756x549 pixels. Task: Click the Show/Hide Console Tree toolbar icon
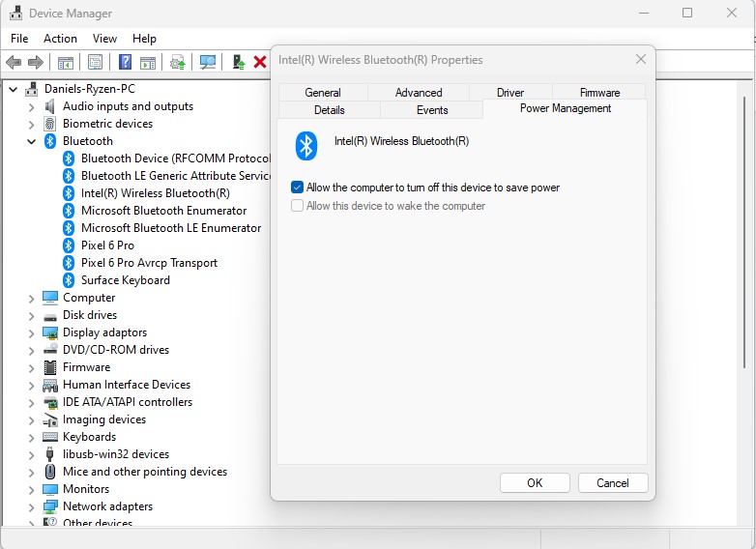[66, 62]
